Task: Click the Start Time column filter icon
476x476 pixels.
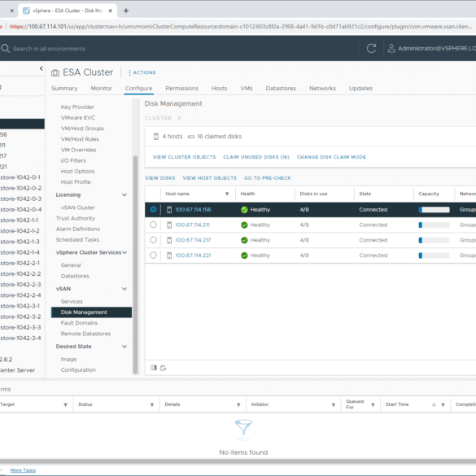Action: click(443, 405)
